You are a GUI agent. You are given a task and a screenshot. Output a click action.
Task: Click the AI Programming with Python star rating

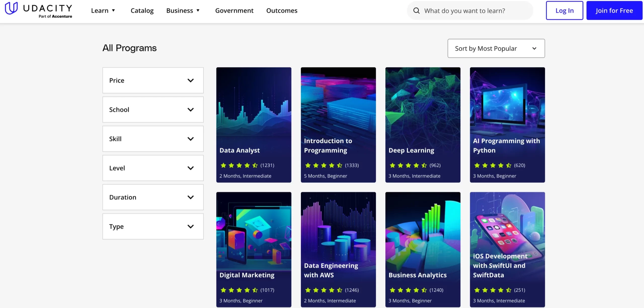493,165
